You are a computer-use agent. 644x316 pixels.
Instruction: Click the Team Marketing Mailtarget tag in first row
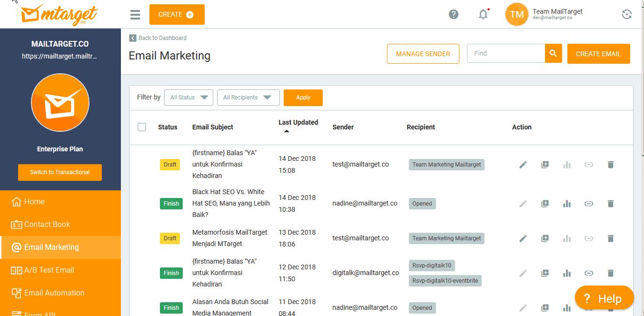446,165
